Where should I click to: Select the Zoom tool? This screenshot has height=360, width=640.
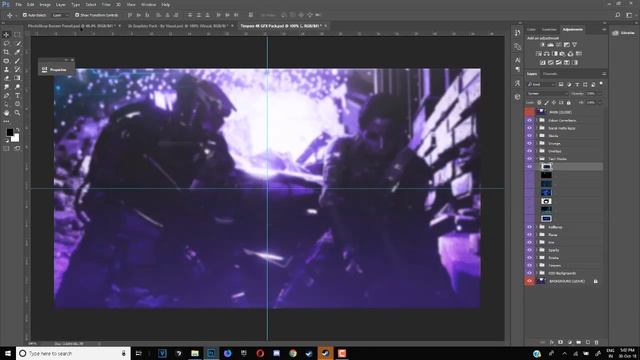tap(17, 113)
